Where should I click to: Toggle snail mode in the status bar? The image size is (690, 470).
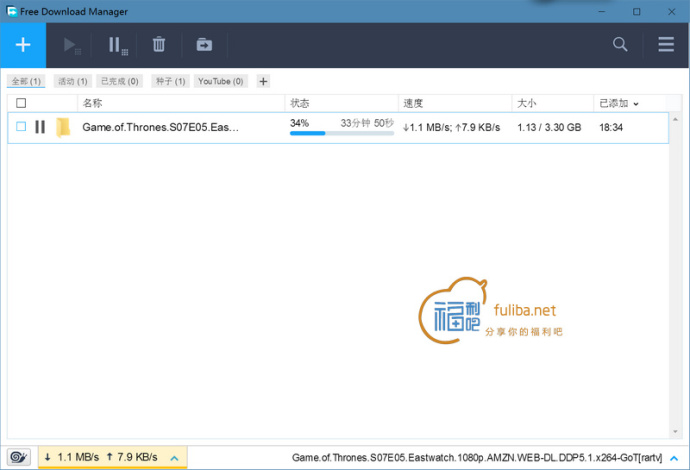click(x=19, y=457)
